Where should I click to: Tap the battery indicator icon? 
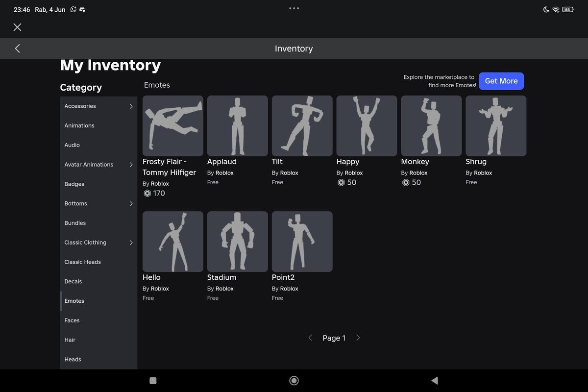pos(568,9)
